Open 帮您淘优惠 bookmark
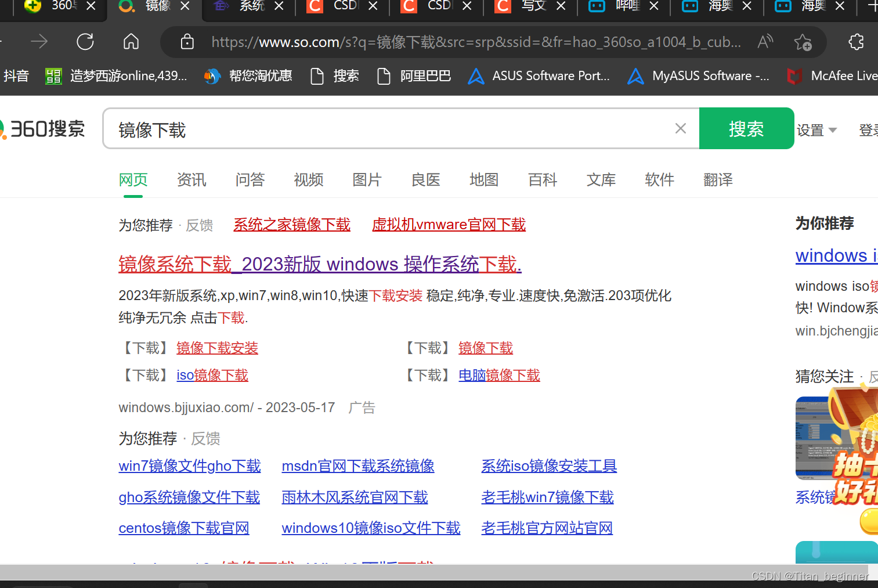Screen dimensions: 878x588 [248, 76]
